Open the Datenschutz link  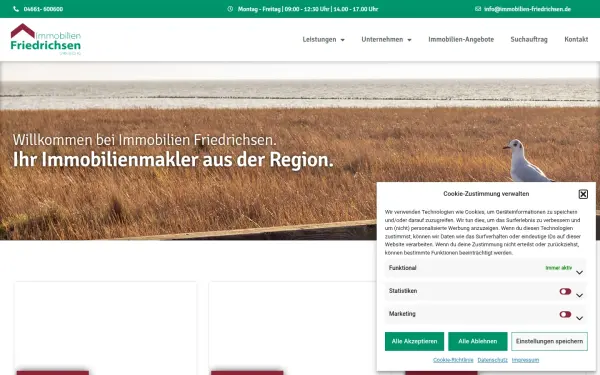pos(492,360)
